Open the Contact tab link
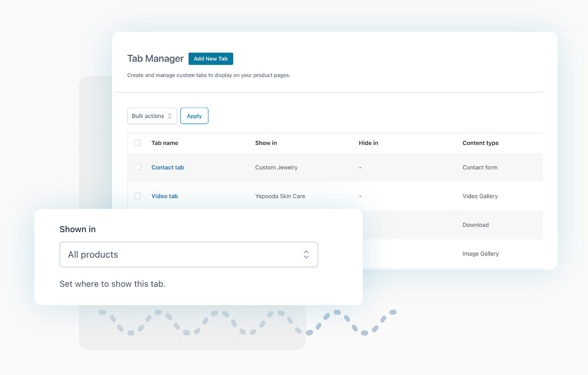This screenshot has height=375, width=588. [x=167, y=167]
